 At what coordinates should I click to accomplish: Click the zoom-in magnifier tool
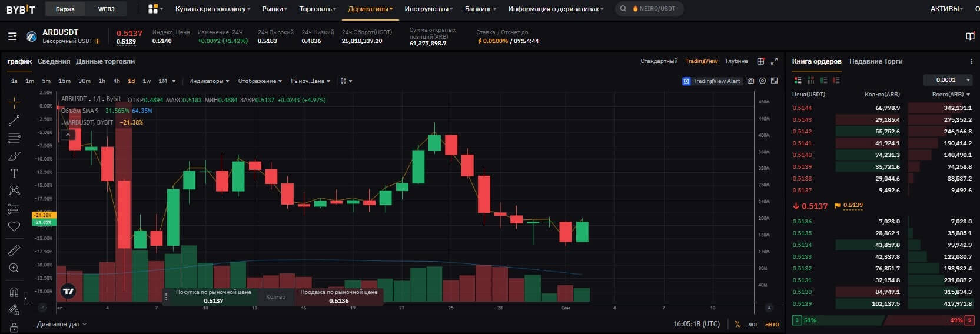tap(14, 268)
